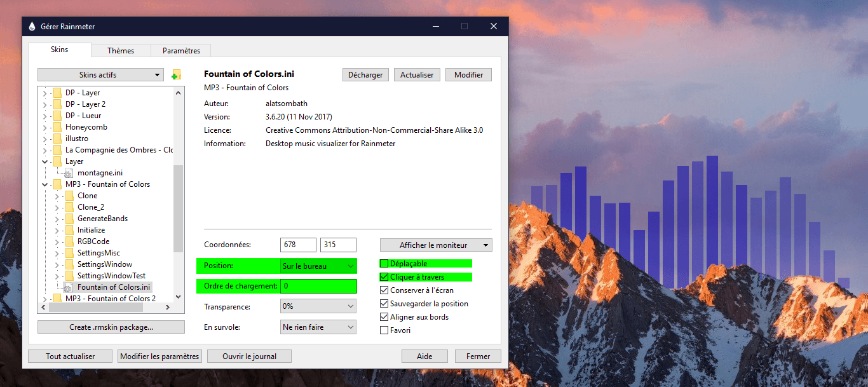Click the green plus add-skin icon
This screenshot has width=868, height=387.
176,75
